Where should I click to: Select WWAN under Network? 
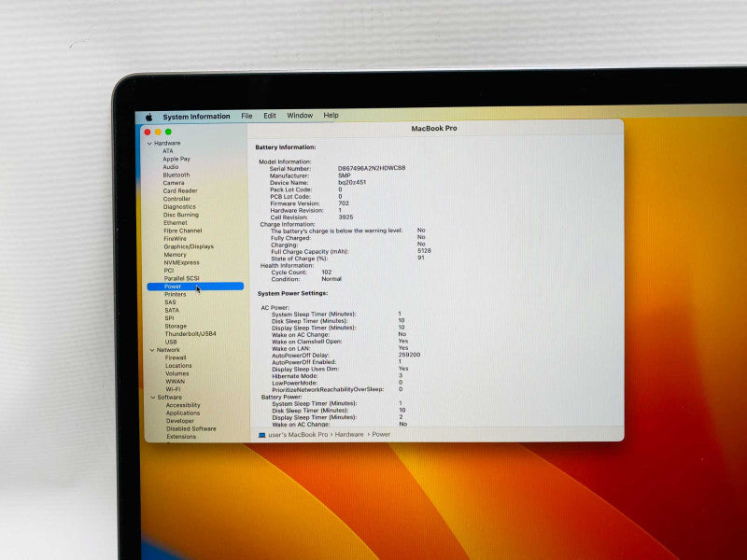(x=176, y=382)
